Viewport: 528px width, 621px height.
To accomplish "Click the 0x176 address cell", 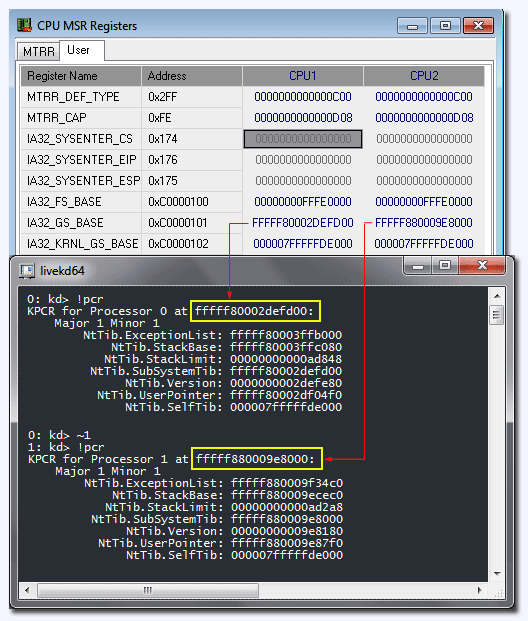I will pyautogui.click(x=192, y=160).
